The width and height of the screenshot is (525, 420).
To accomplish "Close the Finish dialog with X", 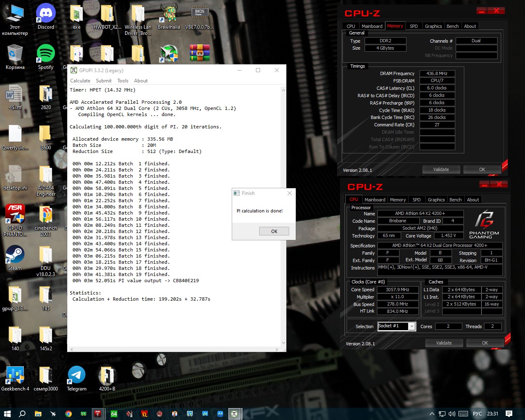I will pyautogui.click(x=290, y=193).
